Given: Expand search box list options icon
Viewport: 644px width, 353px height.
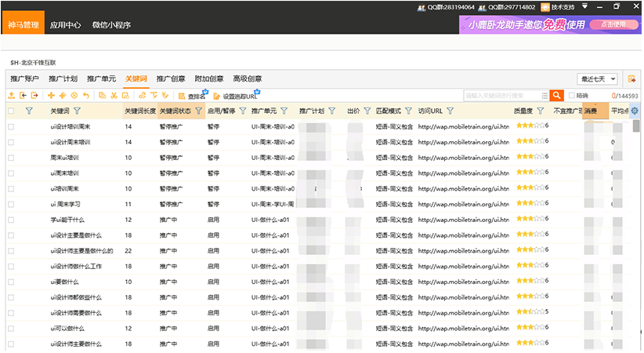Looking at the screenshot, I should [543, 95].
